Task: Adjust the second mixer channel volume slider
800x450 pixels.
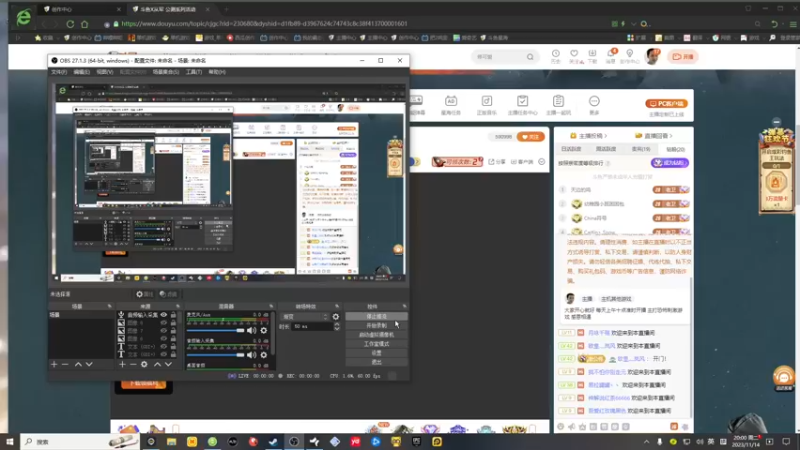Action: click(215, 355)
